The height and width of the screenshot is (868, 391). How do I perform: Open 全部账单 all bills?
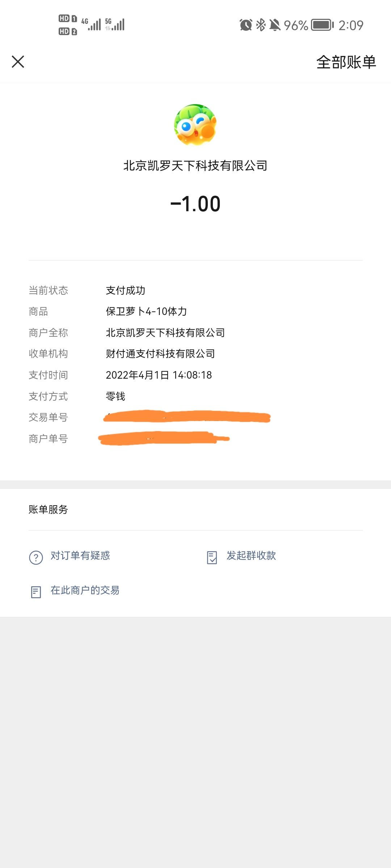(346, 62)
